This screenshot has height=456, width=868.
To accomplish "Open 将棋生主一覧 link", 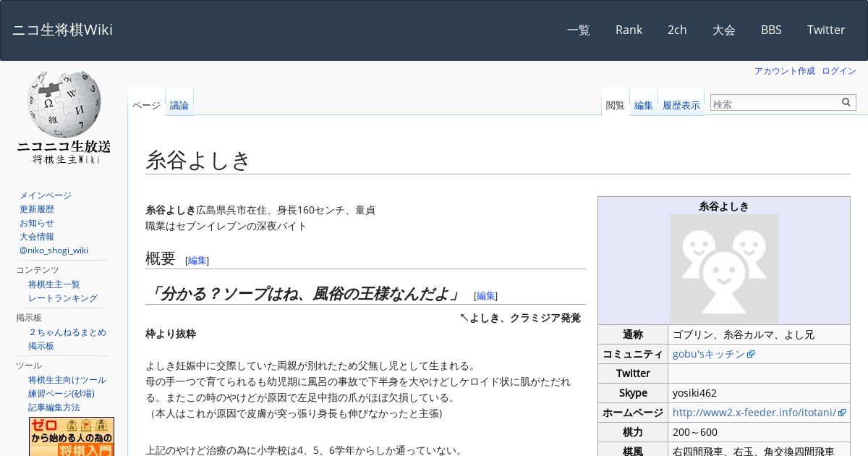I will pos(54,284).
